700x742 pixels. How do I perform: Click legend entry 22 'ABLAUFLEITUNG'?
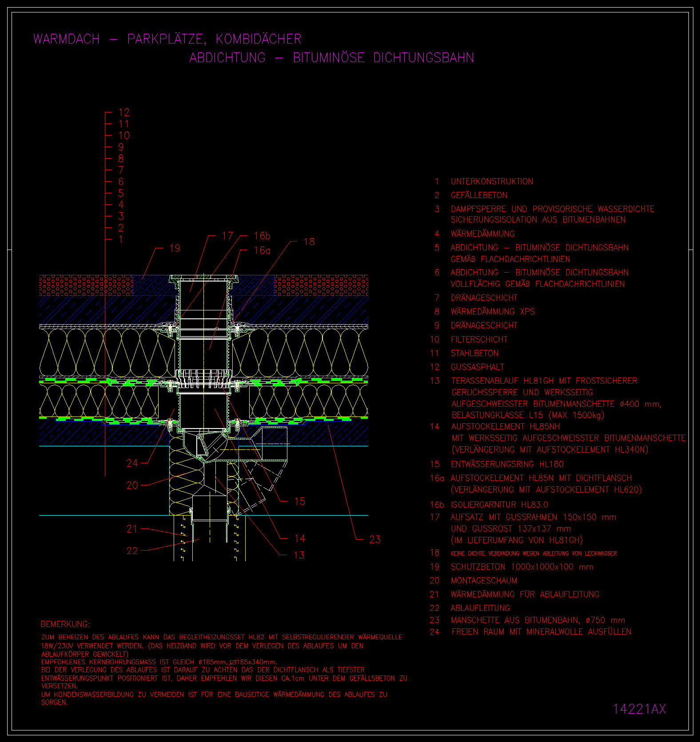pyautogui.click(x=481, y=608)
